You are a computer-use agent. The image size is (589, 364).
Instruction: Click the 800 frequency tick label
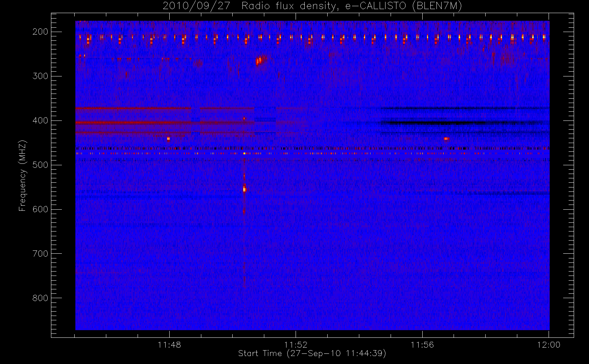[x=40, y=298]
